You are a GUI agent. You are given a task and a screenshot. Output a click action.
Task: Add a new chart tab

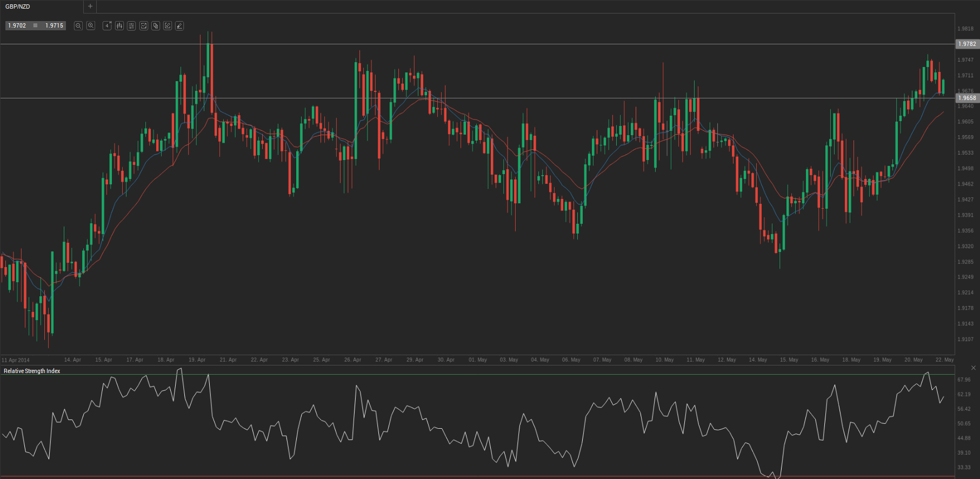click(x=90, y=6)
